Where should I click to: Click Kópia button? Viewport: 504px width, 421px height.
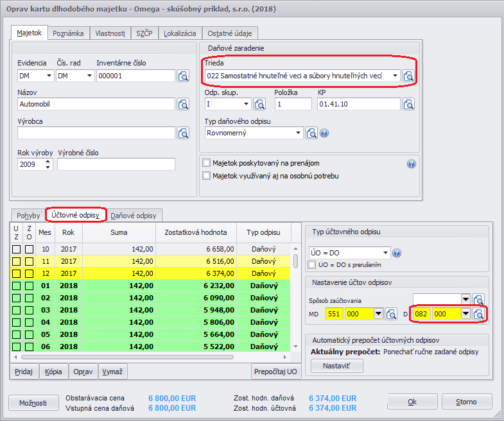pyautogui.click(x=53, y=372)
